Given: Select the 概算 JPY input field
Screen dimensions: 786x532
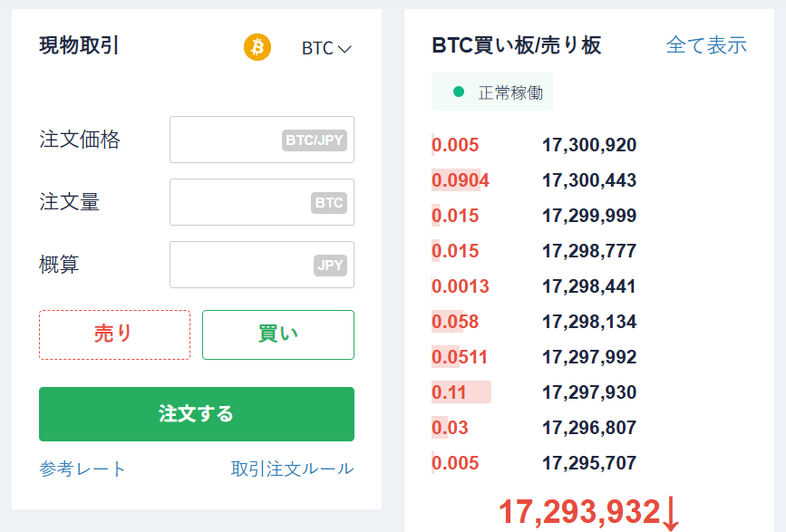Looking at the screenshot, I should (x=262, y=265).
